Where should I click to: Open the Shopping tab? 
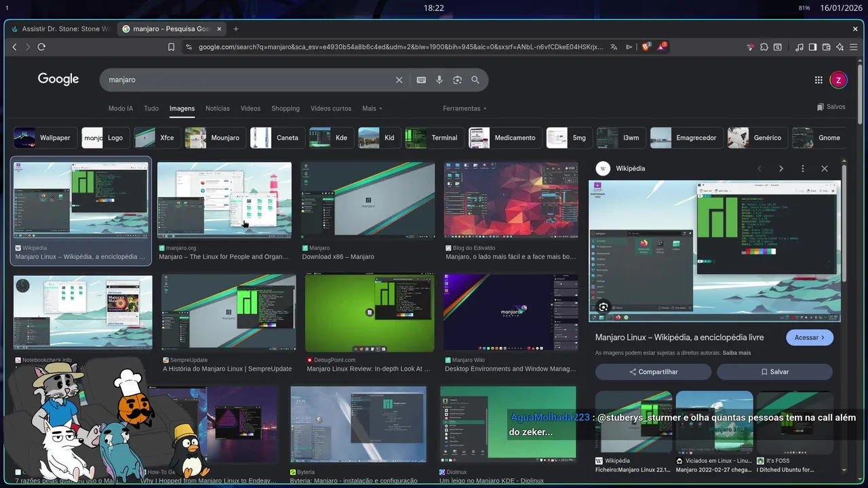285,108
